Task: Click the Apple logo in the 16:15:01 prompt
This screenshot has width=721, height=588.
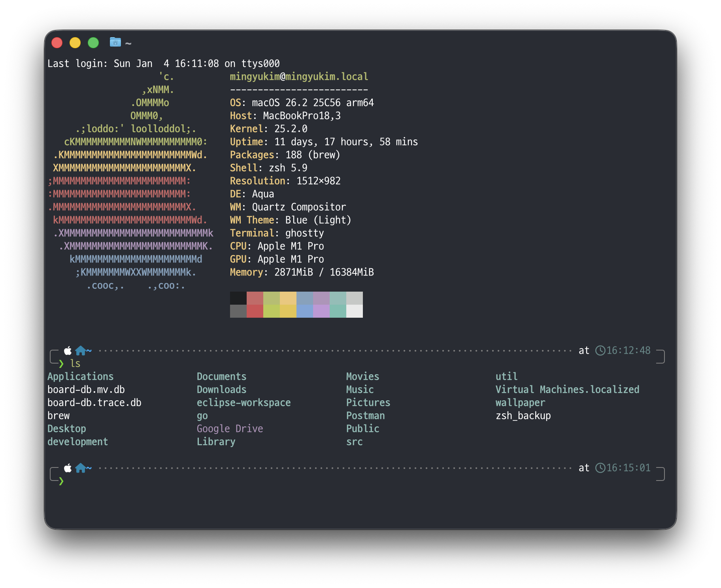Action: [x=68, y=468]
